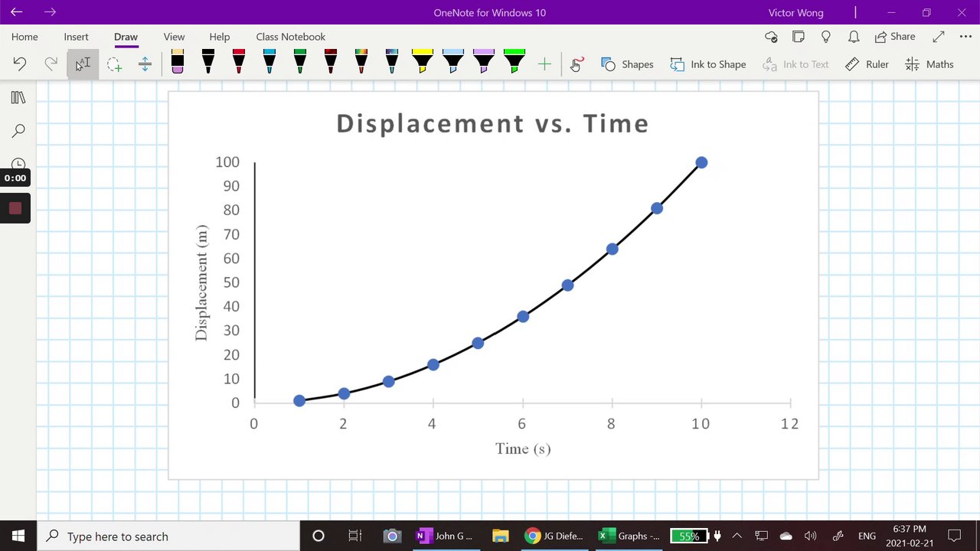This screenshot has height=551, width=980.
Task: Select the Displacement vs. Time chart image
Action: pos(493,285)
